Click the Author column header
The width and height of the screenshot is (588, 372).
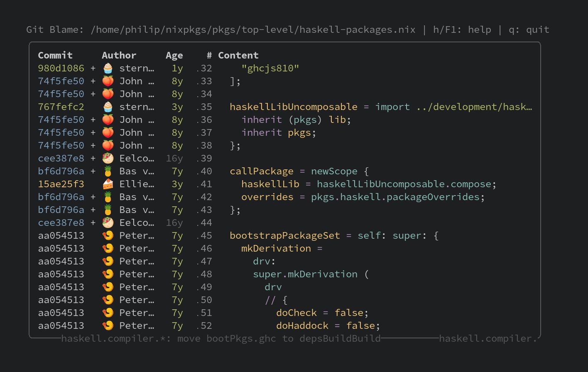(119, 55)
